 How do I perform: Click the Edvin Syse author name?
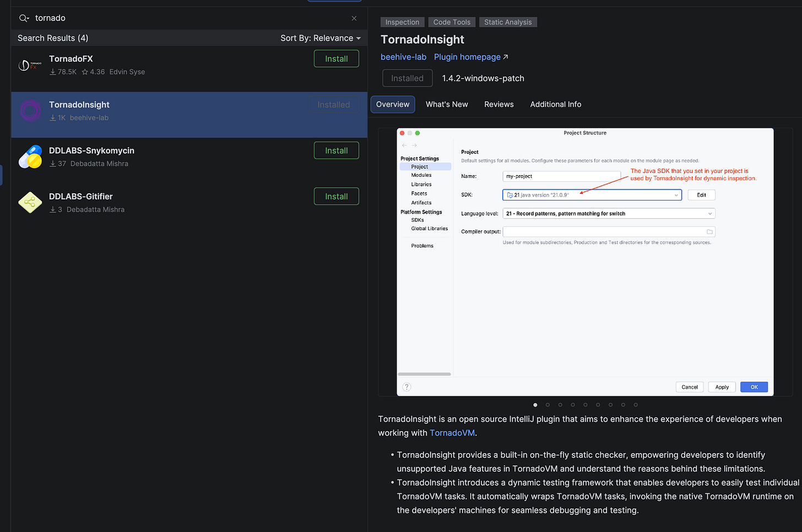click(x=127, y=72)
